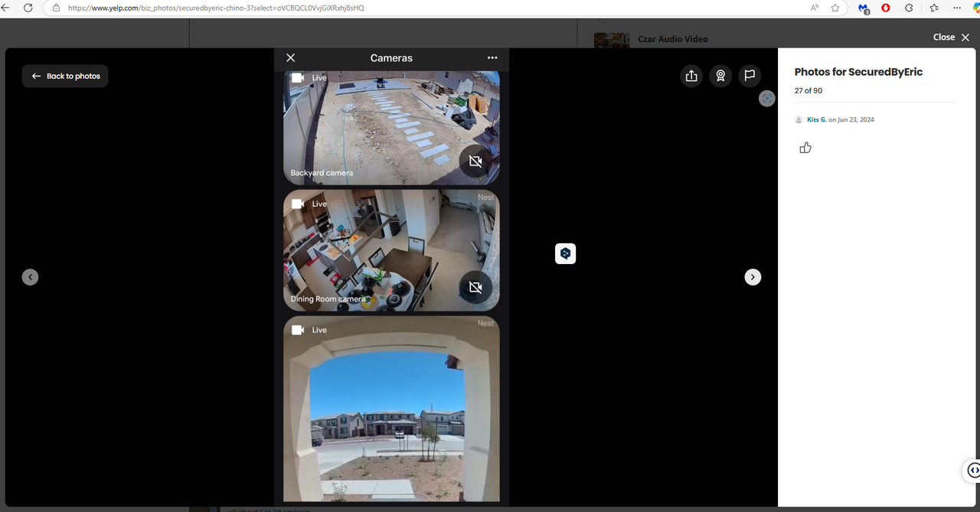Refresh the page in the browser
The width and height of the screenshot is (980, 512).
pyautogui.click(x=28, y=8)
